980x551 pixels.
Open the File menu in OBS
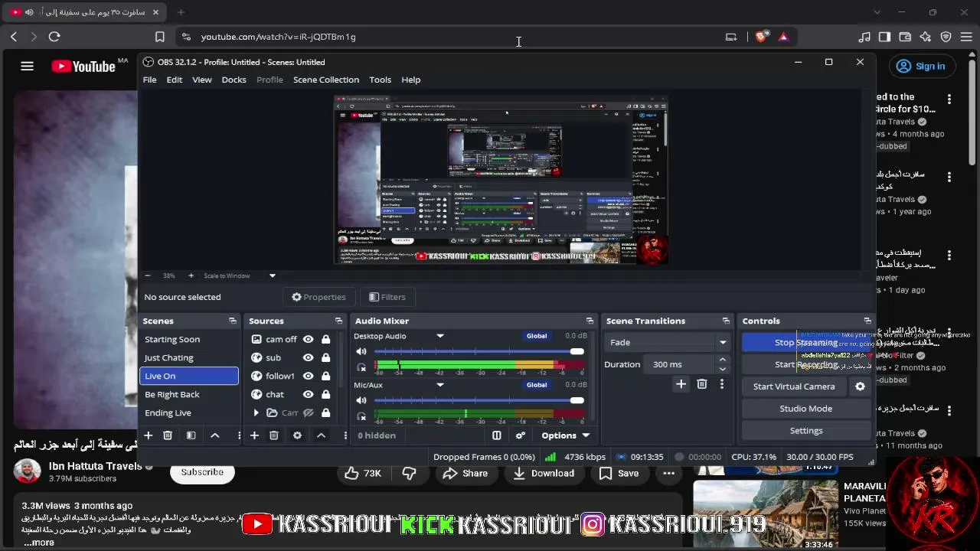(149, 80)
